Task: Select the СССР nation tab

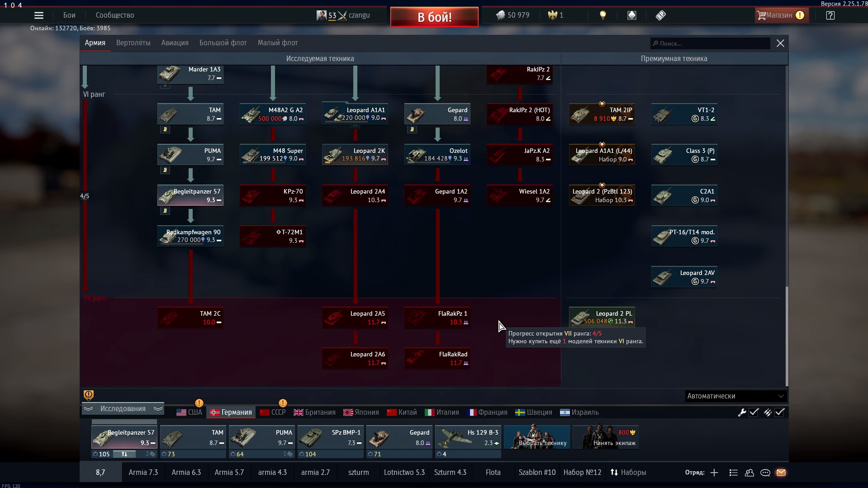Action: click(273, 412)
